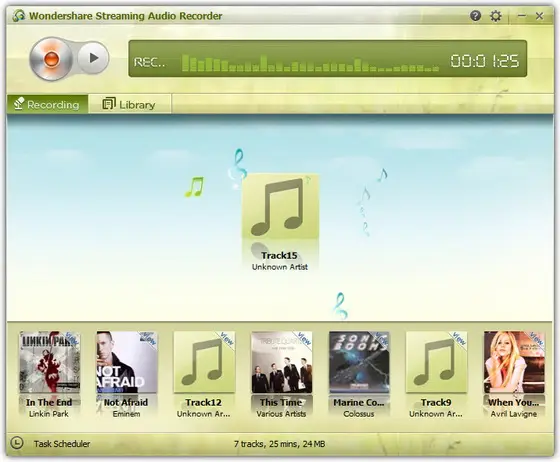This screenshot has height=462, width=560.
Task: Click the Track12 title label
Action: [204, 402]
